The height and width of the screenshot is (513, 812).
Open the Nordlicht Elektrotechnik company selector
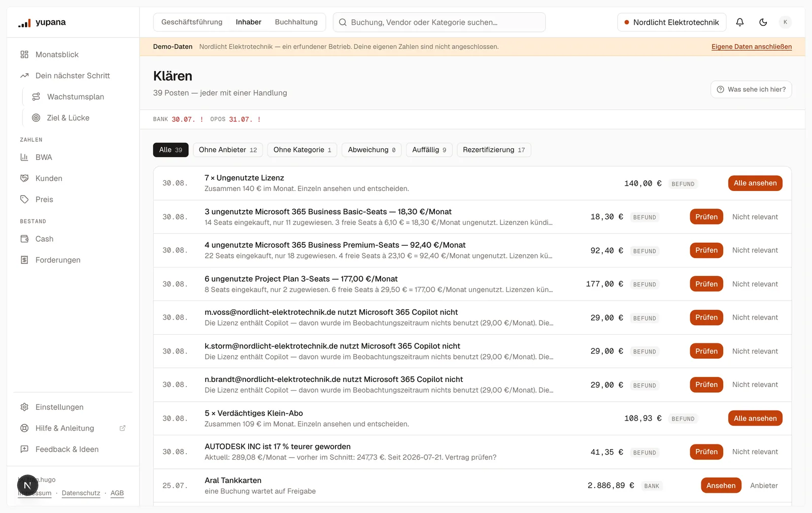(672, 22)
